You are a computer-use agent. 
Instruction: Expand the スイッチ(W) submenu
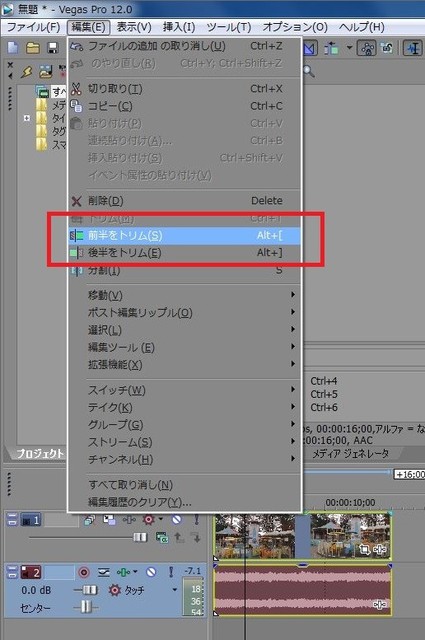point(185,390)
